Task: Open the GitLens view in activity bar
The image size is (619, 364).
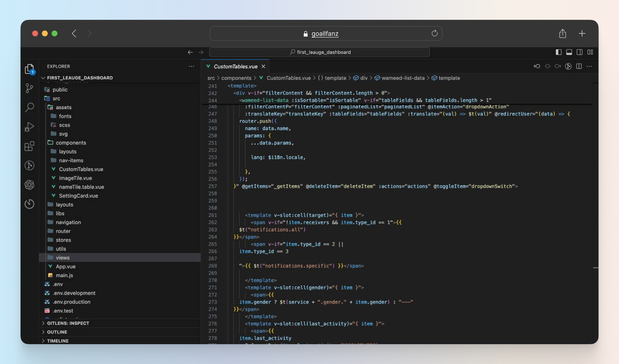Action: point(30,165)
